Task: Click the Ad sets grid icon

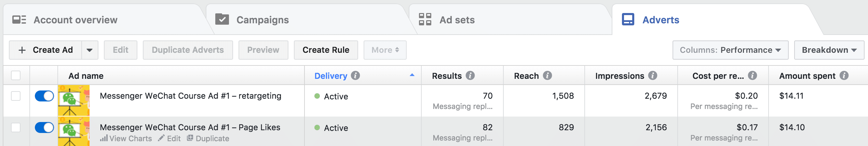Action: tap(425, 20)
